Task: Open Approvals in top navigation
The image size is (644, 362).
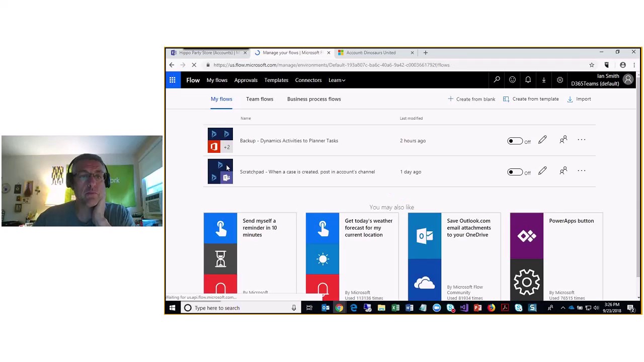Action: (246, 80)
